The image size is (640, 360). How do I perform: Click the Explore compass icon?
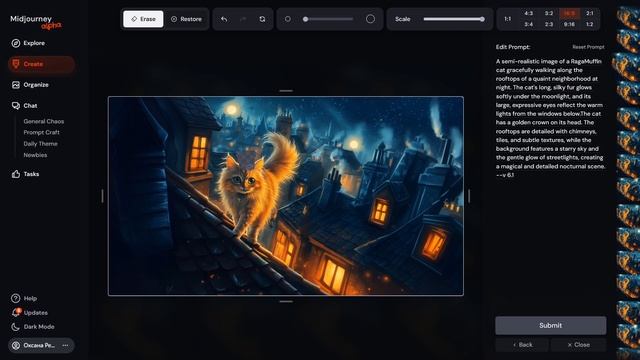[x=16, y=43]
